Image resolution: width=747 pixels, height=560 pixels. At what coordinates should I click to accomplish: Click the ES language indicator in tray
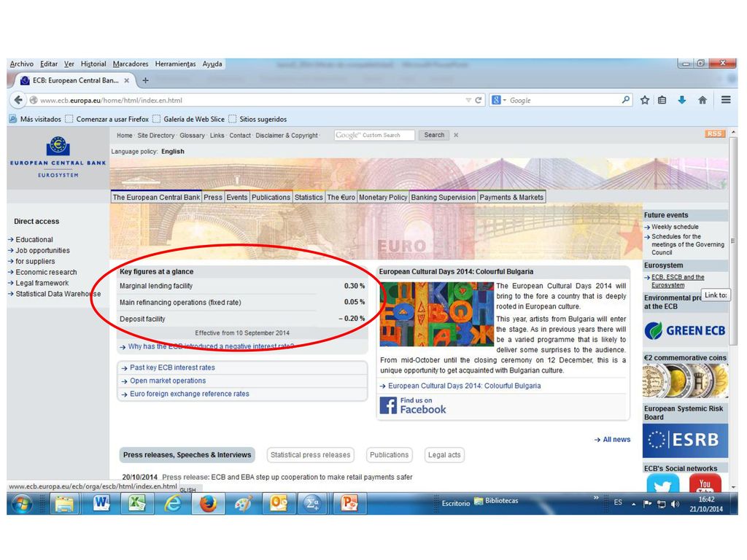click(x=618, y=502)
